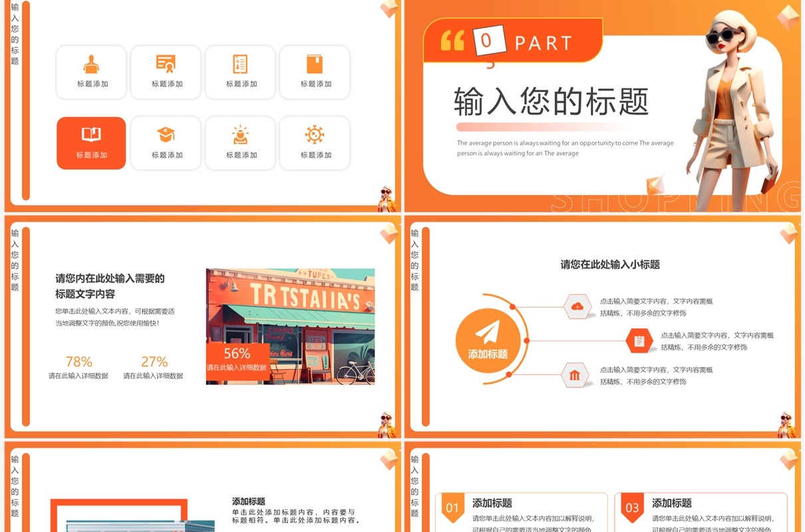Select 请在此输入详细数据 under 78%
This screenshot has height=532, width=805.
(x=78, y=376)
